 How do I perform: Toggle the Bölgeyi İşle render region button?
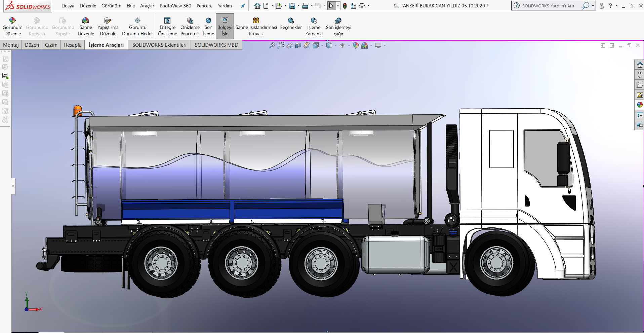click(225, 27)
